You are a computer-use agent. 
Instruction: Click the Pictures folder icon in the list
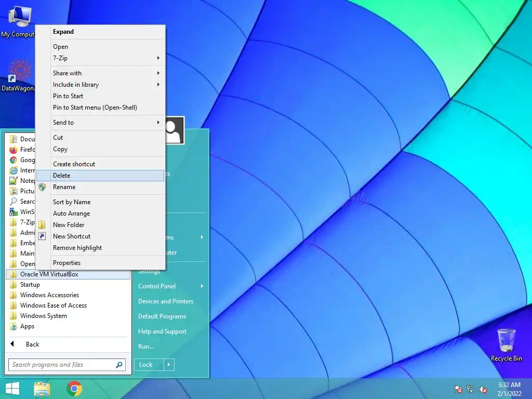point(13,191)
